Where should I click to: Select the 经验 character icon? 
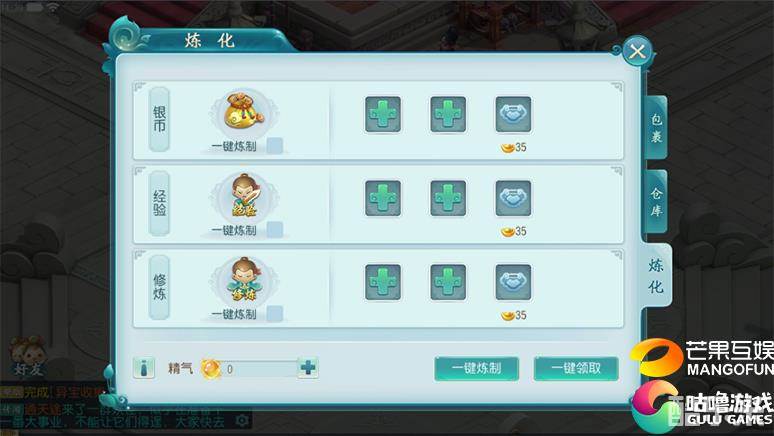coord(245,196)
